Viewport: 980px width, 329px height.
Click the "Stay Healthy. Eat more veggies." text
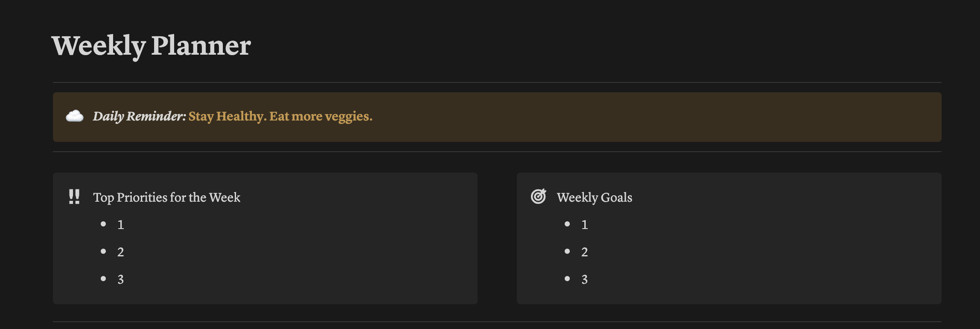280,116
